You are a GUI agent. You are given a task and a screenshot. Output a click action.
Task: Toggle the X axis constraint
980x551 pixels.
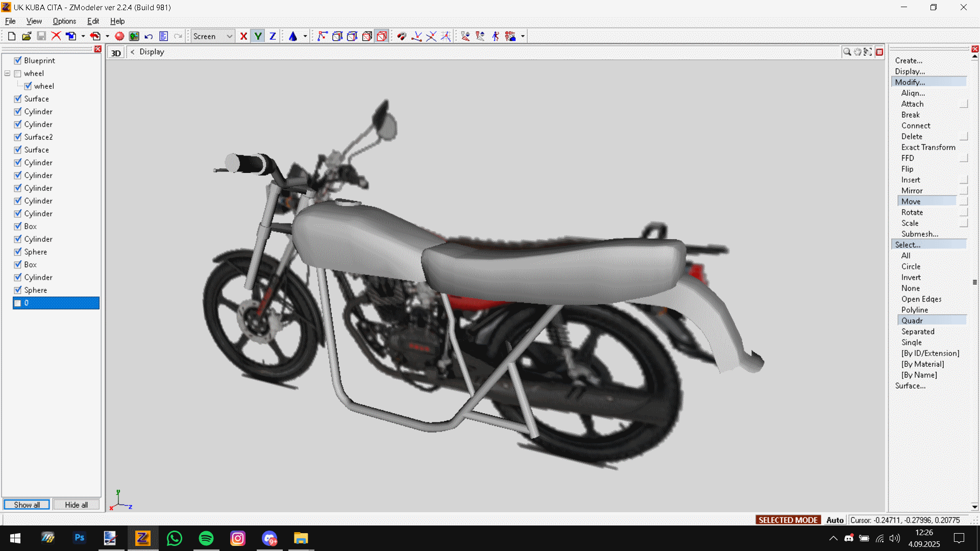click(x=243, y=36)
